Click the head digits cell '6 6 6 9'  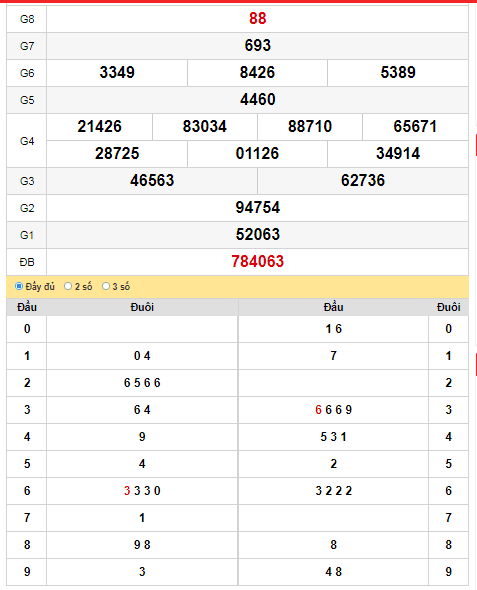334,410
